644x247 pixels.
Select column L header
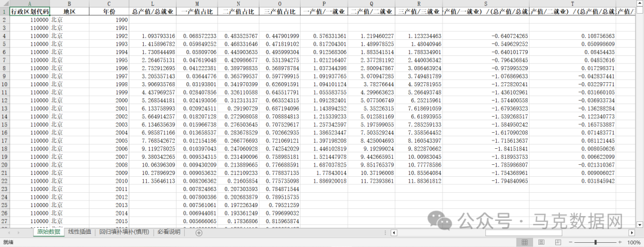[153, 4]
